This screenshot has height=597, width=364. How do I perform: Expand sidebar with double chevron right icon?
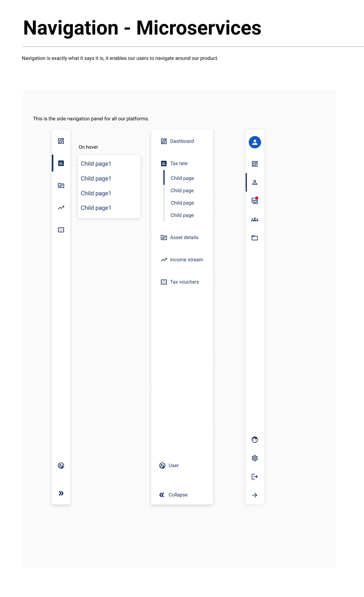click(61, 493)
